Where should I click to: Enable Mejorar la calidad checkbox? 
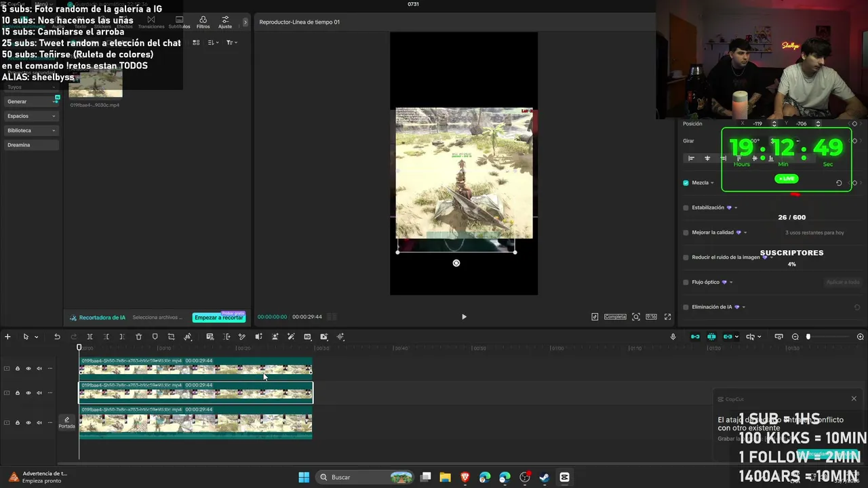(x=686, y=232)
